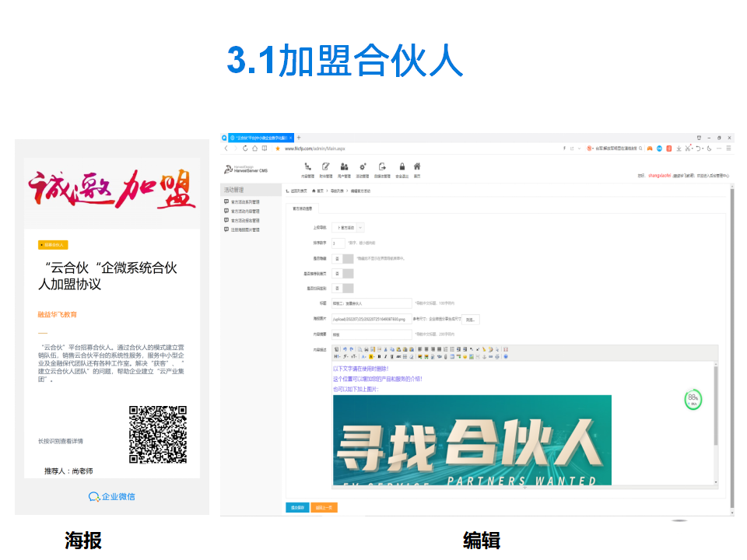Select the form tab above 上级导航
The height and width of the screenshot is (560, 747).
(x=303, y=208)
